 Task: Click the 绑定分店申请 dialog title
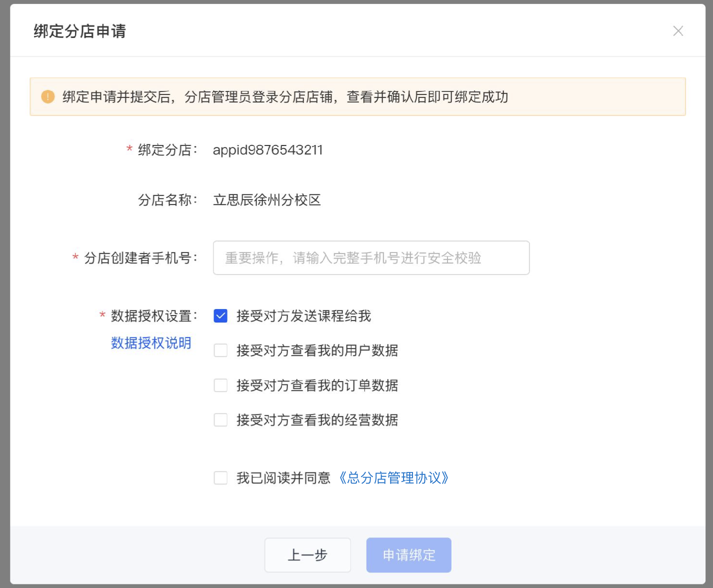tap(80, 31)
